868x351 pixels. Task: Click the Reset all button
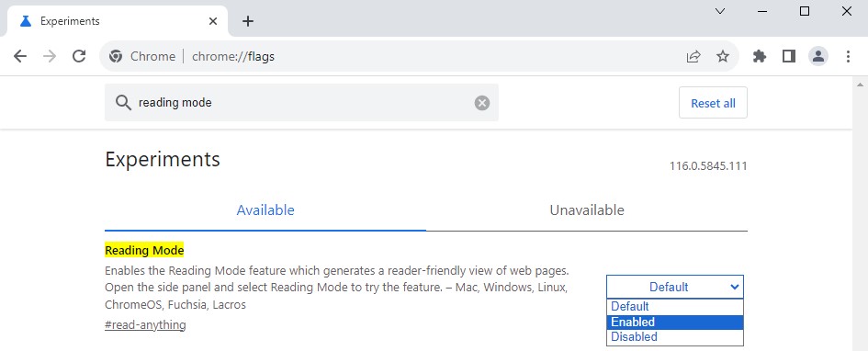713,103
